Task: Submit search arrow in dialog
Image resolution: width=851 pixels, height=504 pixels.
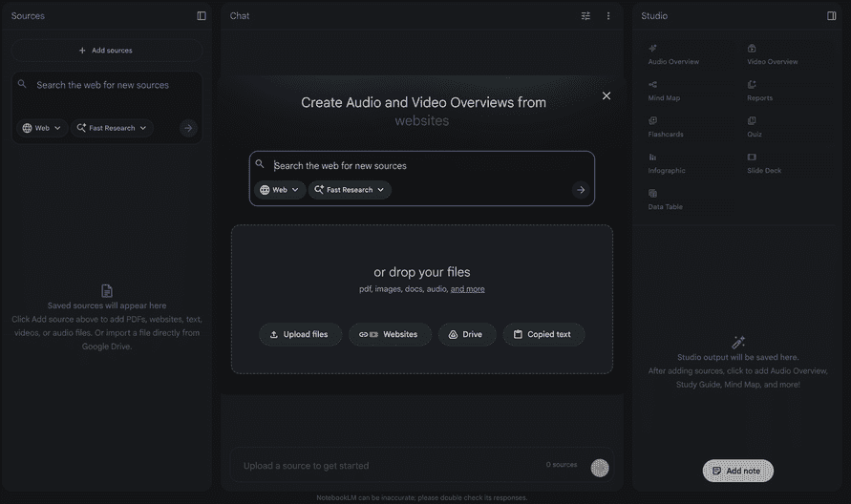Action: pyautogui.click(x=581, y=190)
